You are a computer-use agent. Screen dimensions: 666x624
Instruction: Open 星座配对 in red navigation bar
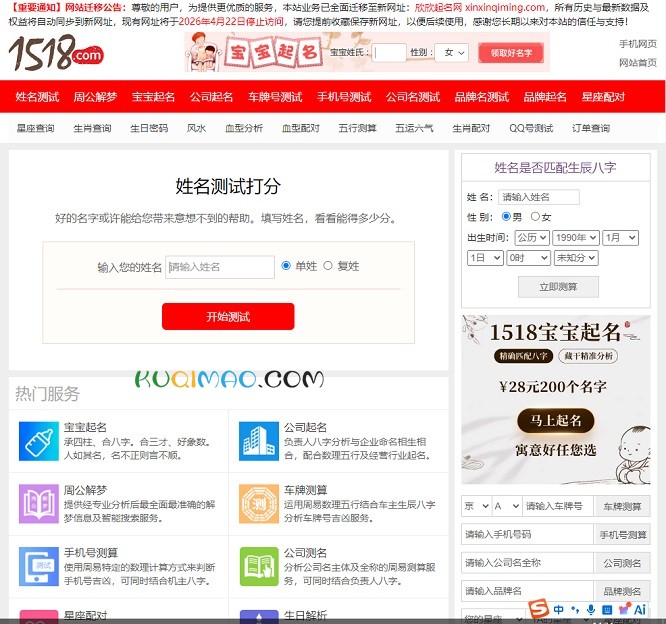603,97
